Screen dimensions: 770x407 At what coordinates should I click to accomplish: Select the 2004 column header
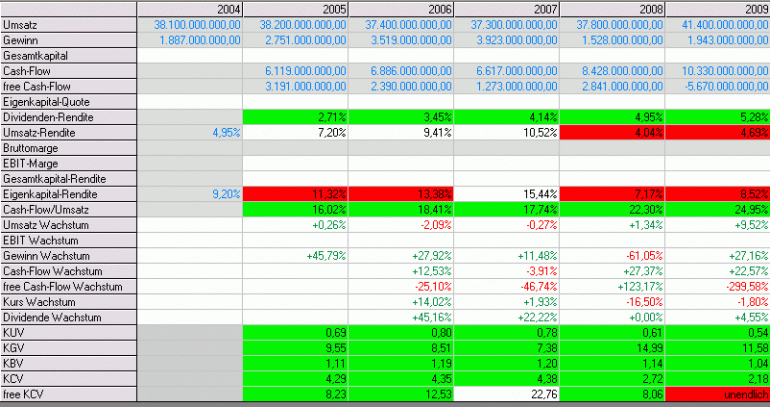(190, 9)
